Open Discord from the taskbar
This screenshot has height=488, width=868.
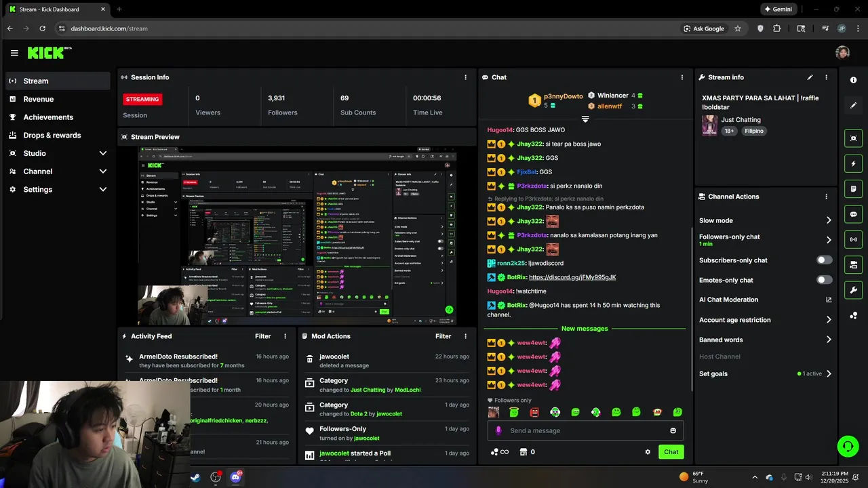click(236, 477)
